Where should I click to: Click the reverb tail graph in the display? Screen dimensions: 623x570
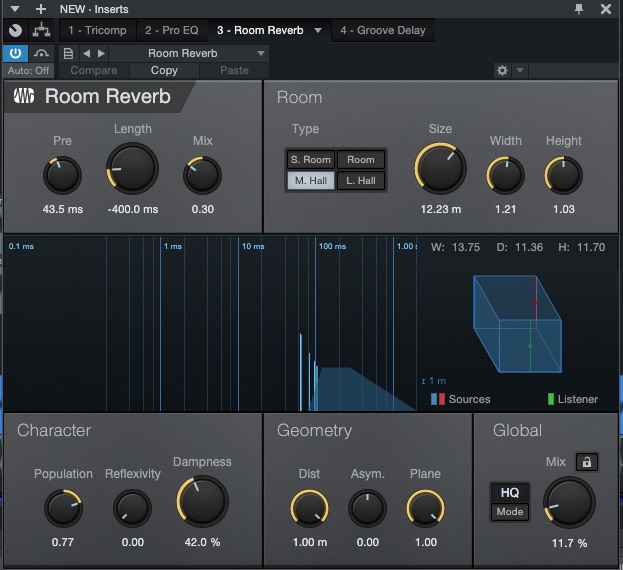[360, 389]
